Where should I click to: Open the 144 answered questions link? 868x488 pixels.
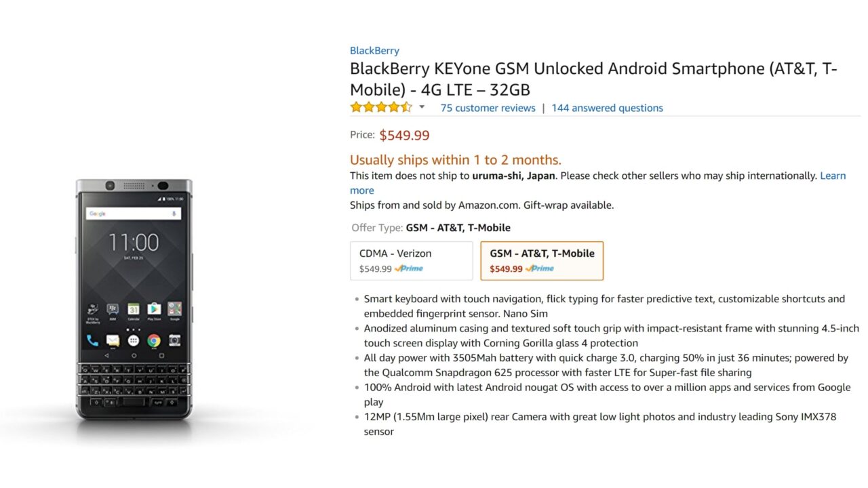[x=607, y=108]
